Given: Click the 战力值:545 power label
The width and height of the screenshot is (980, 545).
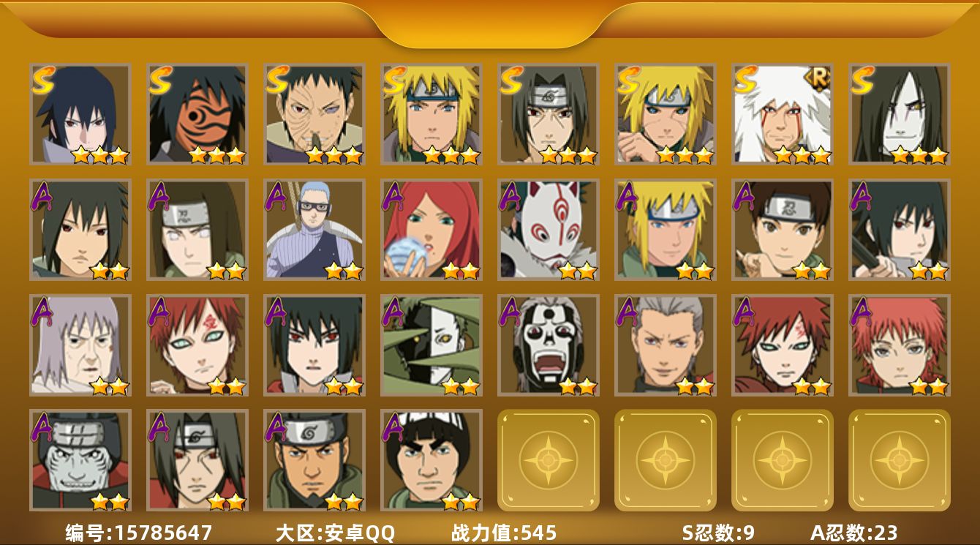Looking at the screenshot, I should click(x=504, y=533).
